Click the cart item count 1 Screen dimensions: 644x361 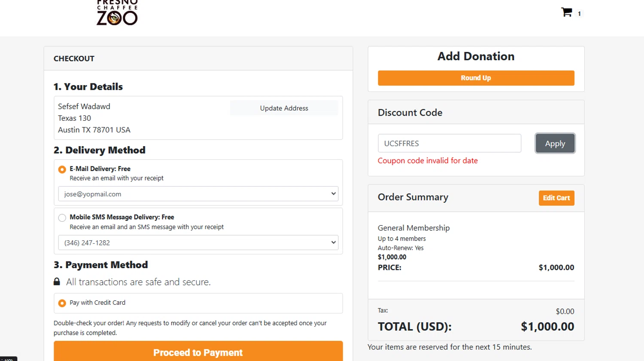pos(579,14)
